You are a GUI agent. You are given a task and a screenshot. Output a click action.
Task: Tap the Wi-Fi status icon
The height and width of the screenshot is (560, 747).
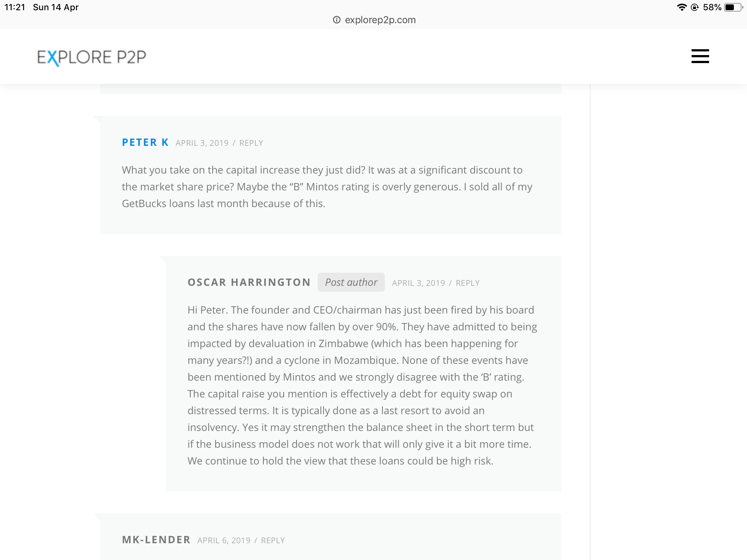pyautogui.click(x=681, y=7)
